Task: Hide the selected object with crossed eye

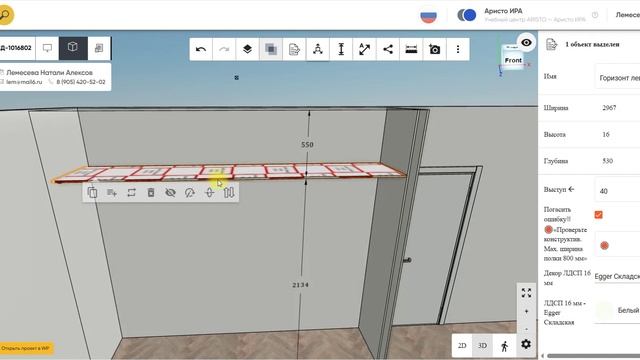Action: point(171,192)
